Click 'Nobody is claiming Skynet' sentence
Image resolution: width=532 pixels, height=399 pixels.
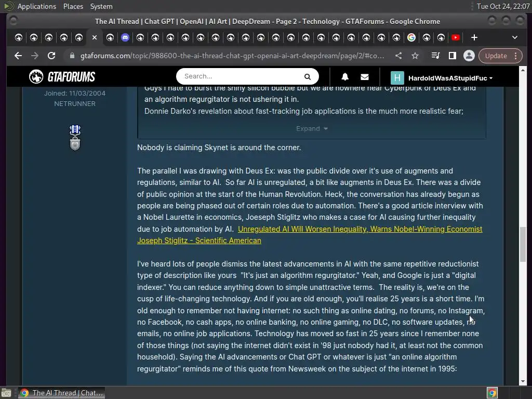click(x=219, y=148)
